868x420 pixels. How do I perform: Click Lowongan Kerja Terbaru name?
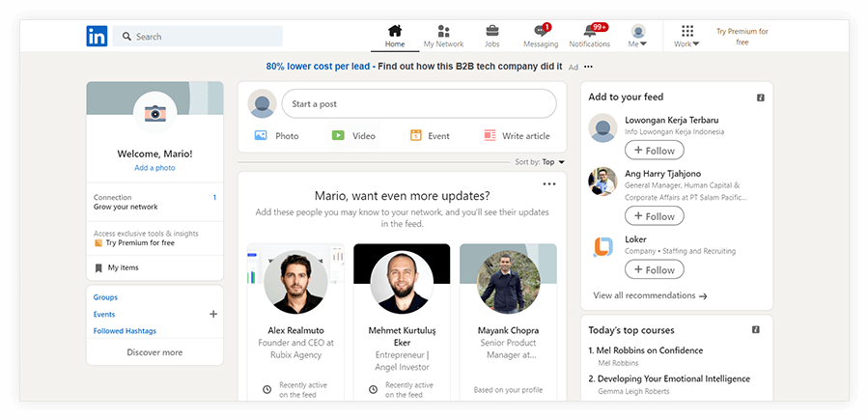click(x=671, y=120)
